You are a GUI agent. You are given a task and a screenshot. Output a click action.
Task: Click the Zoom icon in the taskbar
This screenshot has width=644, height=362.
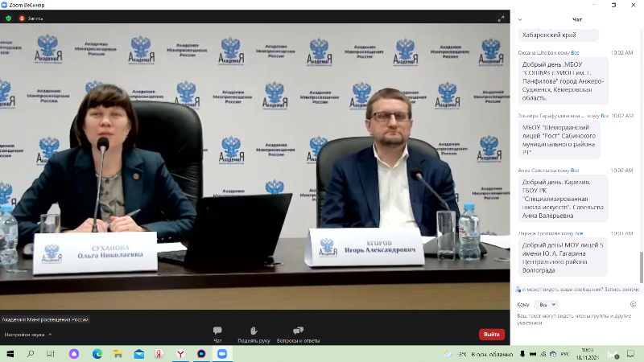tap(222, 354)
